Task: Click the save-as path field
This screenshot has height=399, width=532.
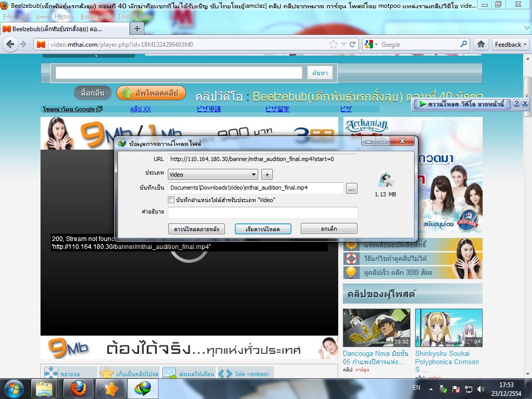Action: pyautogui.click(x=256, y=188)
